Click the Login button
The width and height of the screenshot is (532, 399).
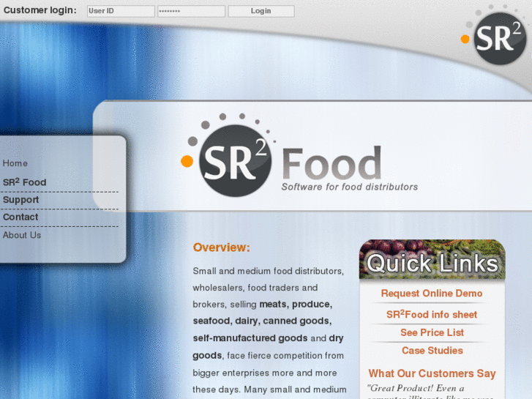click(x=261, y=11)
